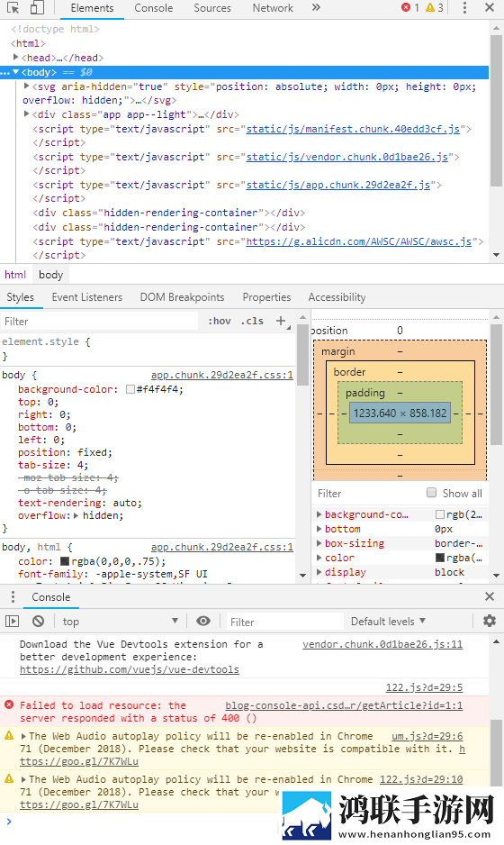
Task: Open the Default levels dropdown
Action: 388,622
